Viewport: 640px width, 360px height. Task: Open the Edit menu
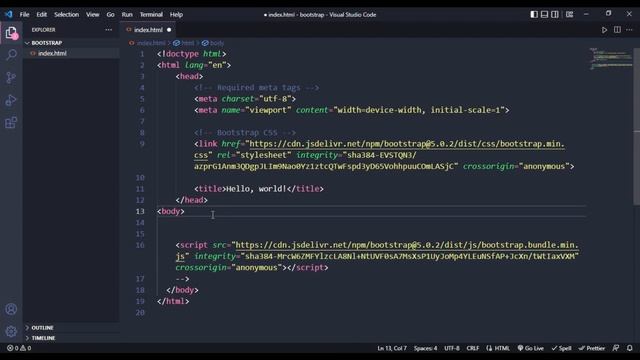tap(42, 14)
